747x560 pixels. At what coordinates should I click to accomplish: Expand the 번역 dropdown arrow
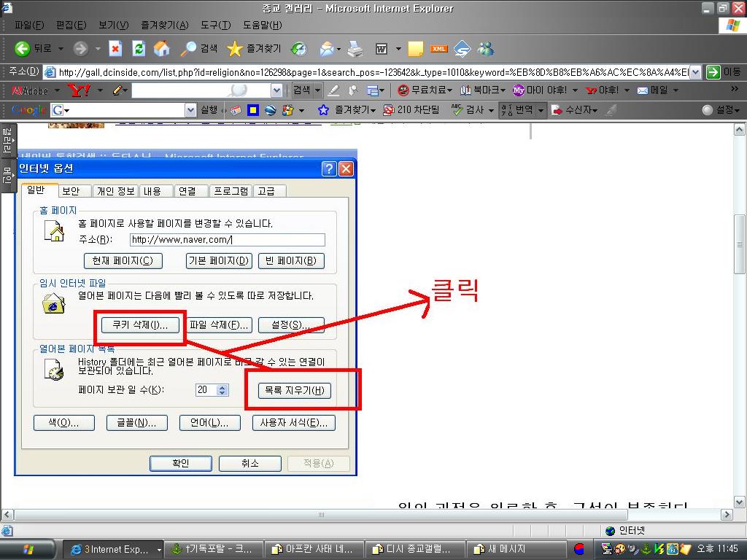541,110
